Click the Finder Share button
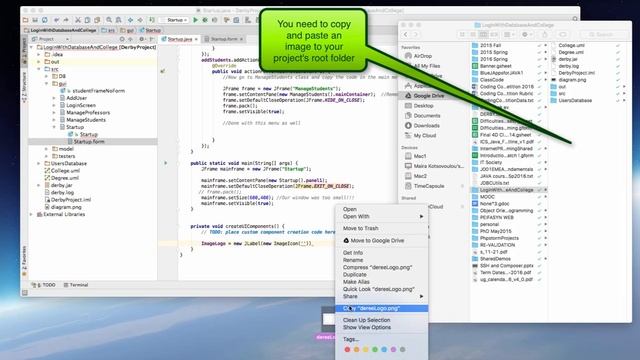Screen dimensions: 640x360 tap(544, 35)
